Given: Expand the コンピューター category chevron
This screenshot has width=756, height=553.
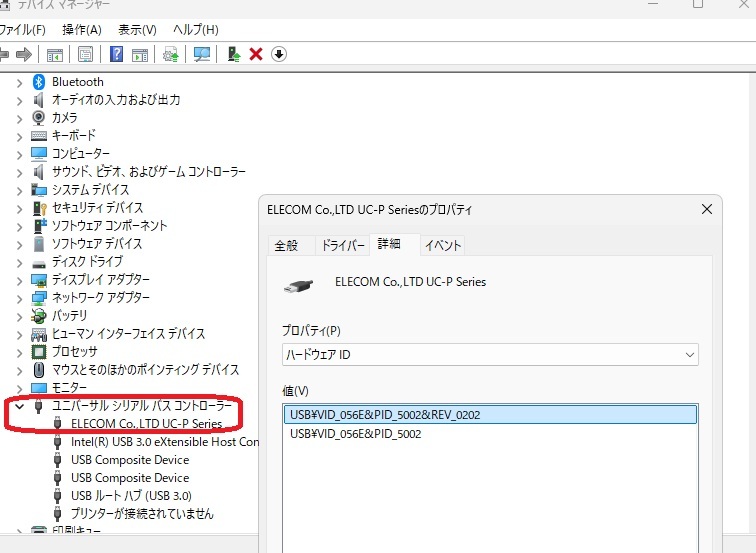Looking at the screenshot, I should [19, 155].
